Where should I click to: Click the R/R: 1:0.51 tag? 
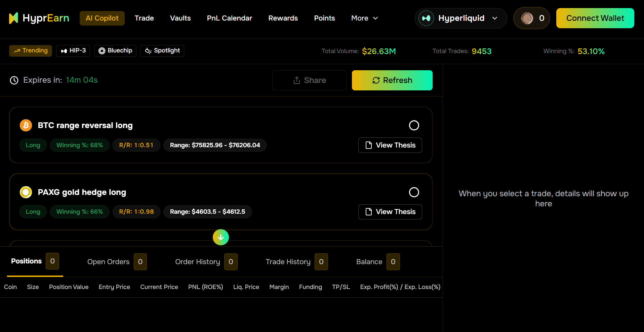136,145
